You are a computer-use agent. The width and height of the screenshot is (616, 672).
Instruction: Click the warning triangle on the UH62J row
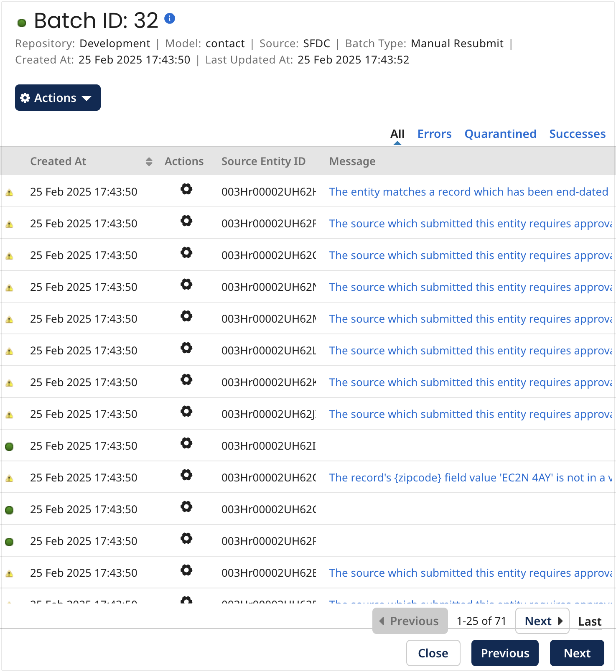[x=9, y=415]
